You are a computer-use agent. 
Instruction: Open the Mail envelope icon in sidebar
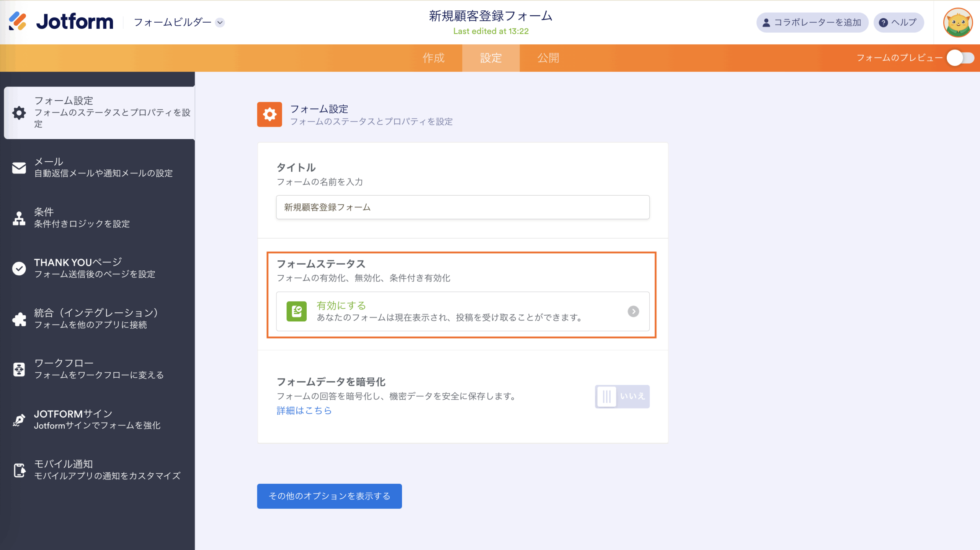pyautogui.click(x=19, y=168)
